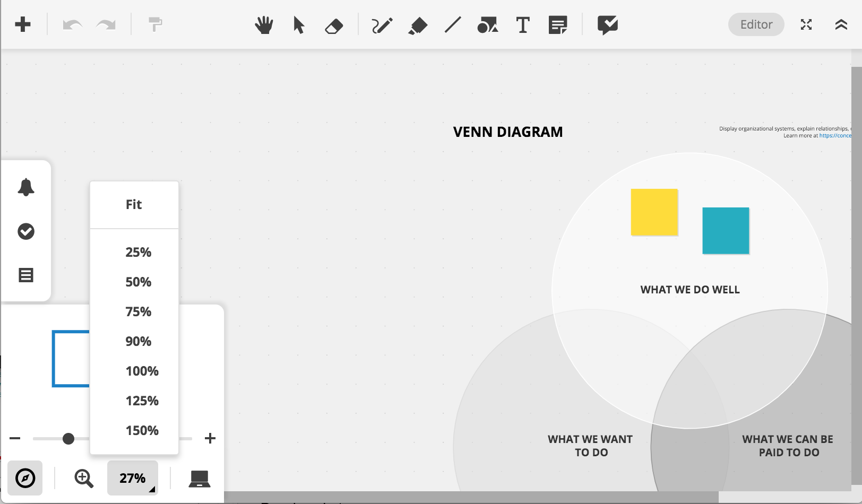Toggle the compass navigator button

pos(25,478)
